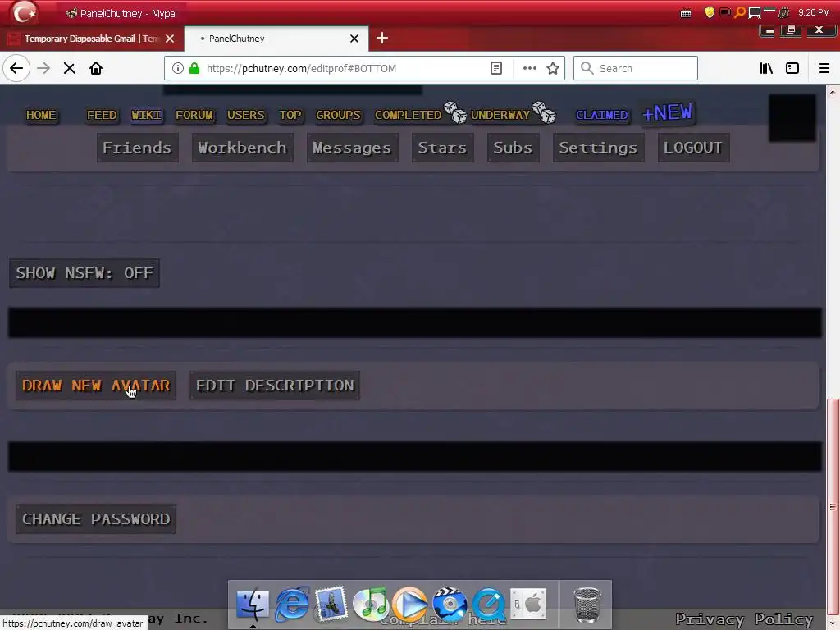Click DRAW NEW AVATAR
This screenshot has width=840, height=630.
pyautogui.click(x=96, y=386)
